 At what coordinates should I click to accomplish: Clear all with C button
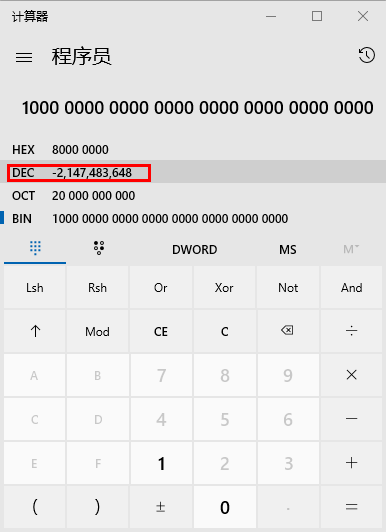point(225,331)
